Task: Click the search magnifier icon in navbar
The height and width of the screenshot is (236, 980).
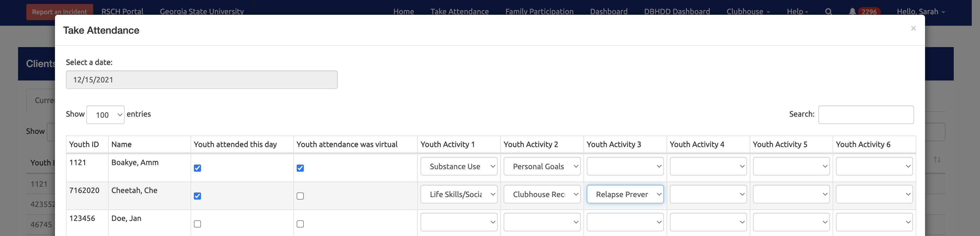Action: (828, 11)
